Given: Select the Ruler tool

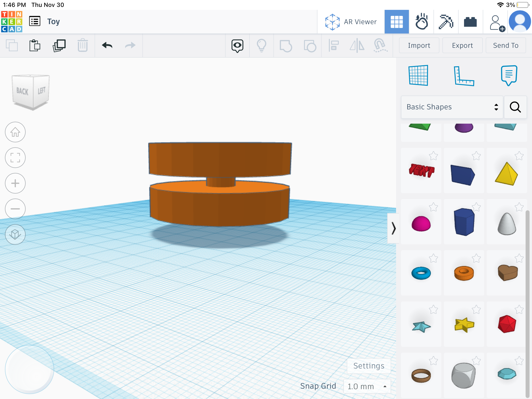Looking at the screenshot, I should coord(464,76).
